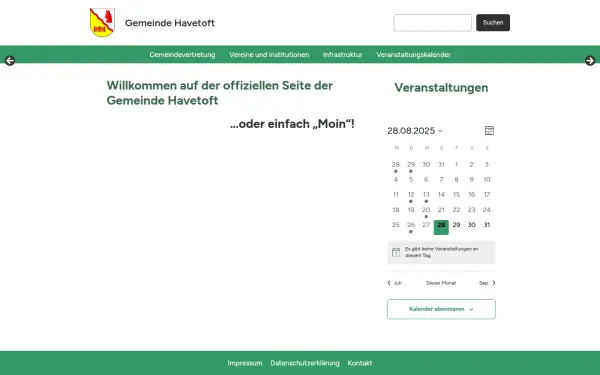
Task: Open the Datenschutzerklärung footer link
Action: [305, 363]
